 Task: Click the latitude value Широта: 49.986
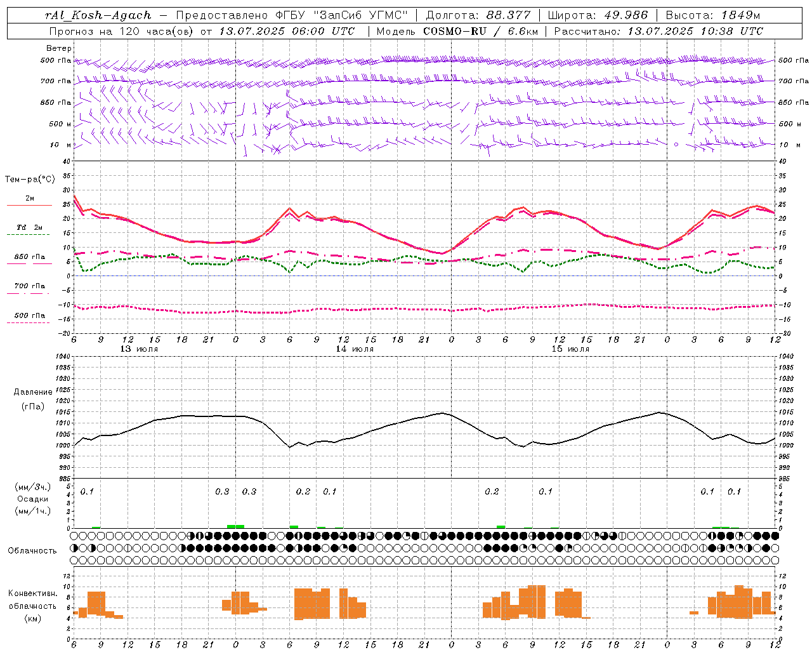[598, 15]
